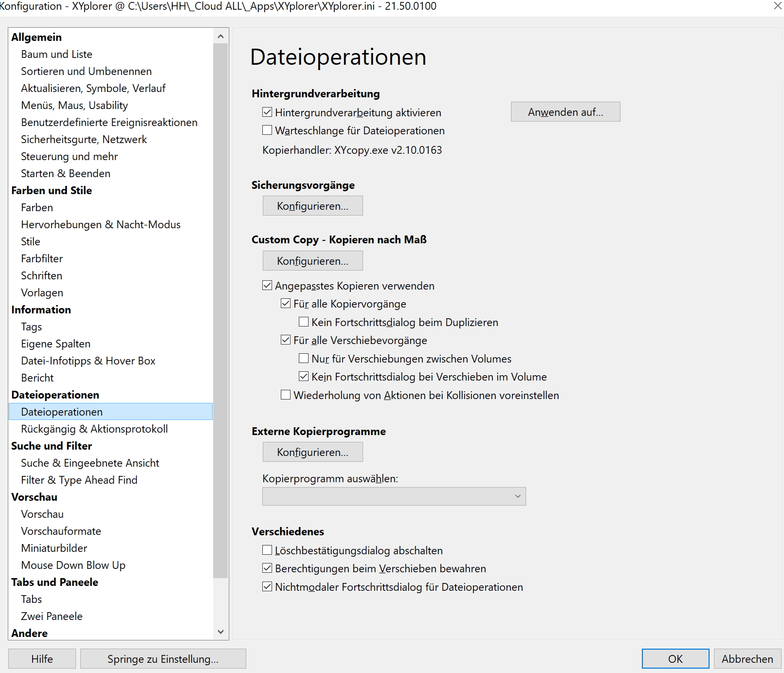Confirm settings with OK
The width and height of the screenshot is (784, 673).
tap(675, 659)
